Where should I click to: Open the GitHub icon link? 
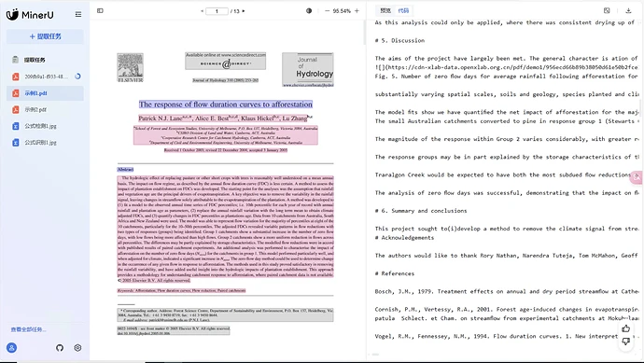60,348
